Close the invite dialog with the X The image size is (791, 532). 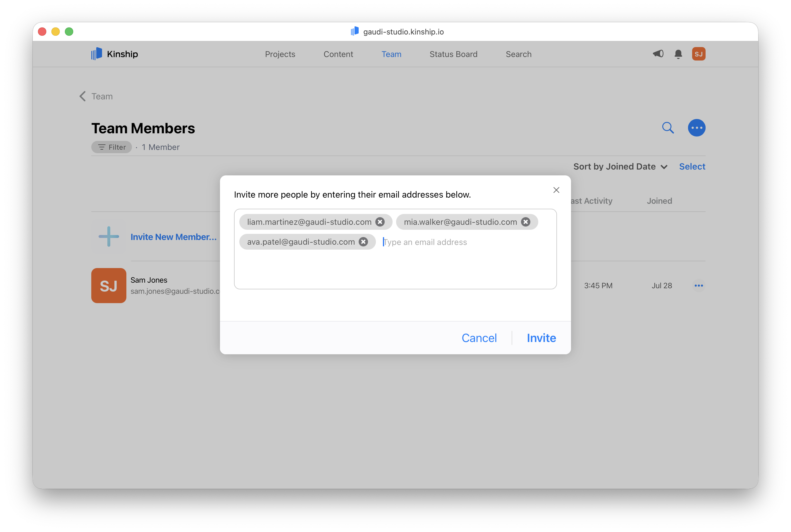pyautogui.click(x=556, y=190)
